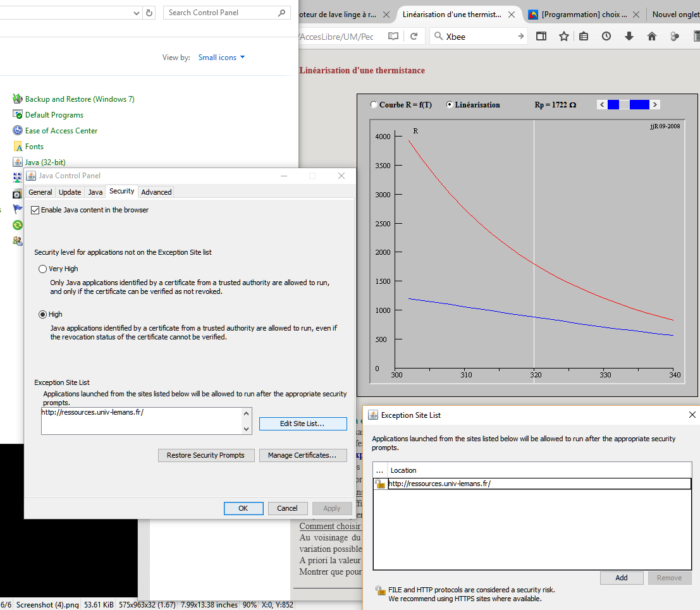Click the Firefox bookmark star icon
700x610 pixels.
[563, 37]
